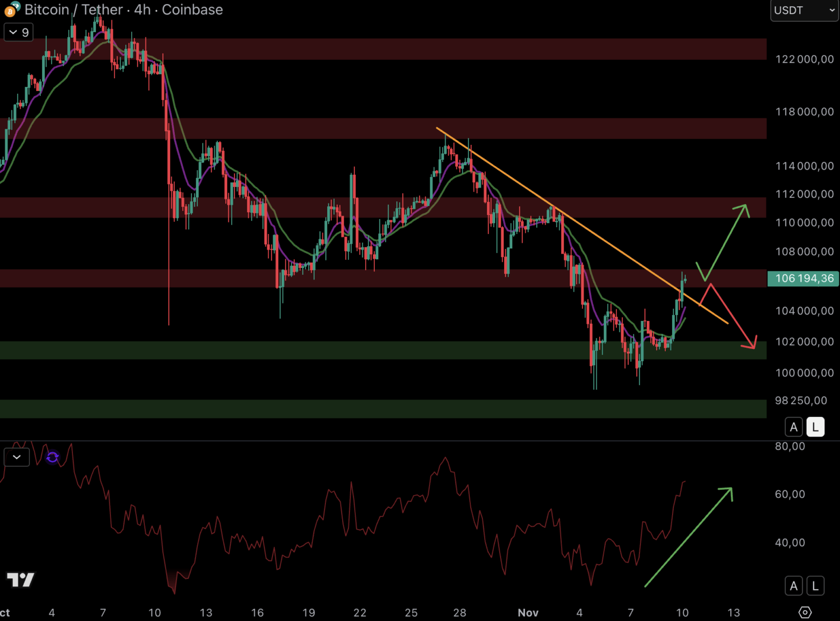Toggle auto scale A on RSI pane

point(793,586)
